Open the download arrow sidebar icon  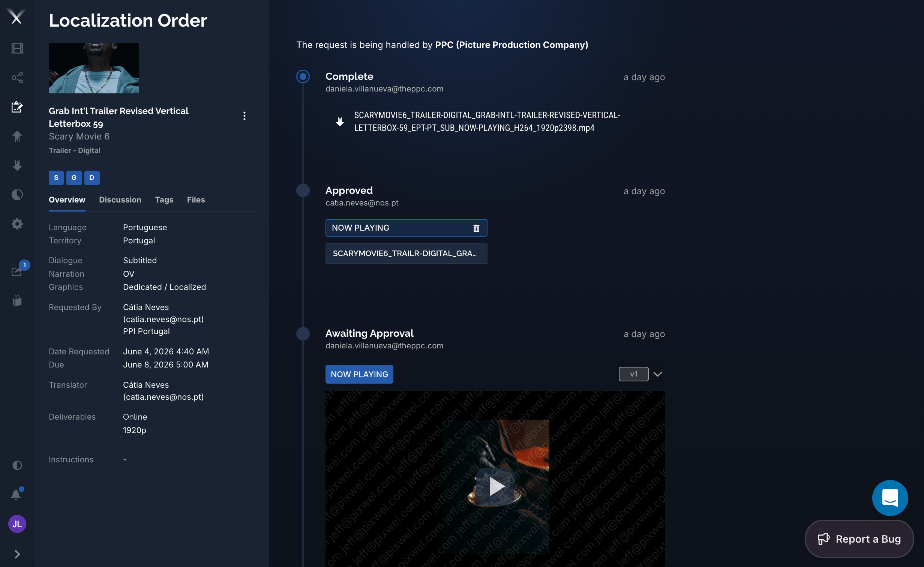pos(17,165)
